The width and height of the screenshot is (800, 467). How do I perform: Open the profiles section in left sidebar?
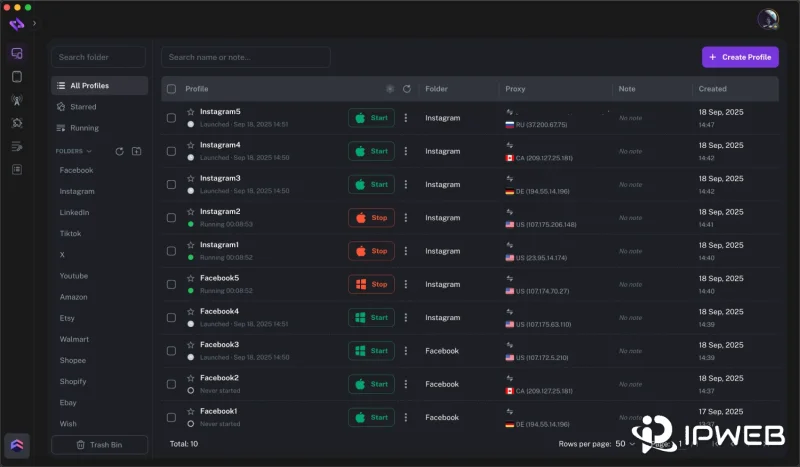(17, 53)
